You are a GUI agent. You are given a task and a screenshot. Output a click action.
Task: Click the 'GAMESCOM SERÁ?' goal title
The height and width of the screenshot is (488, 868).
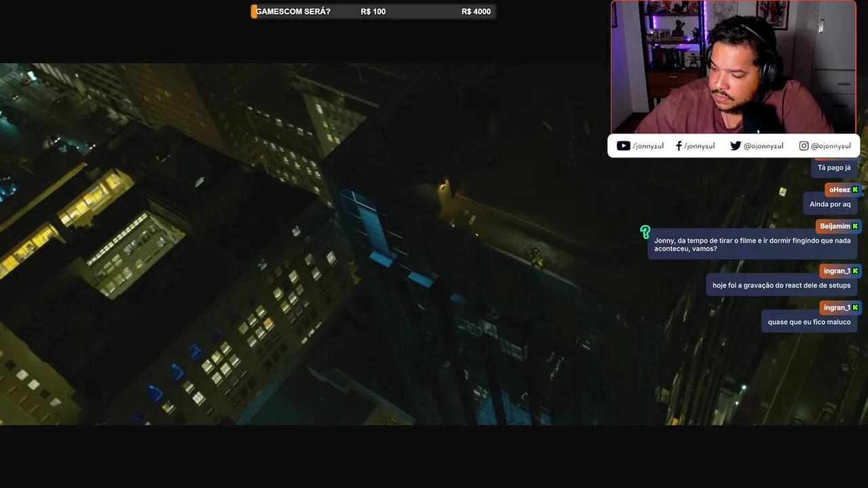click(293, 12)
